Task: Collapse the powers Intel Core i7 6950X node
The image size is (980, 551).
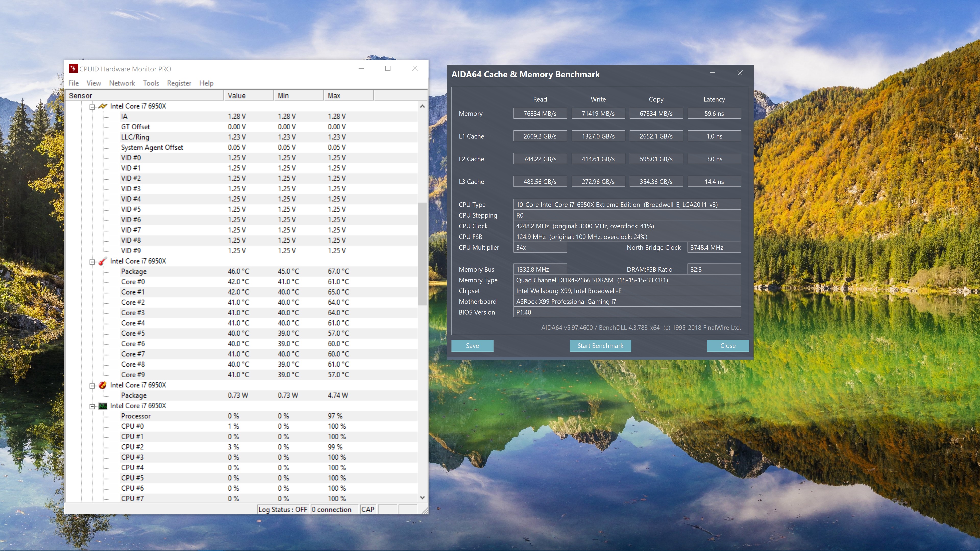Action: [x=92, y=386]
